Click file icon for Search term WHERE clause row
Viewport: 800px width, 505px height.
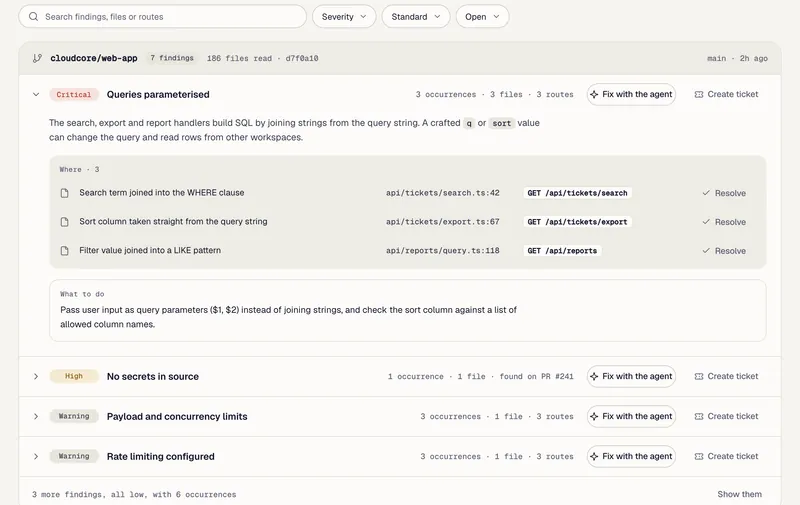click(x=64, y=193)
